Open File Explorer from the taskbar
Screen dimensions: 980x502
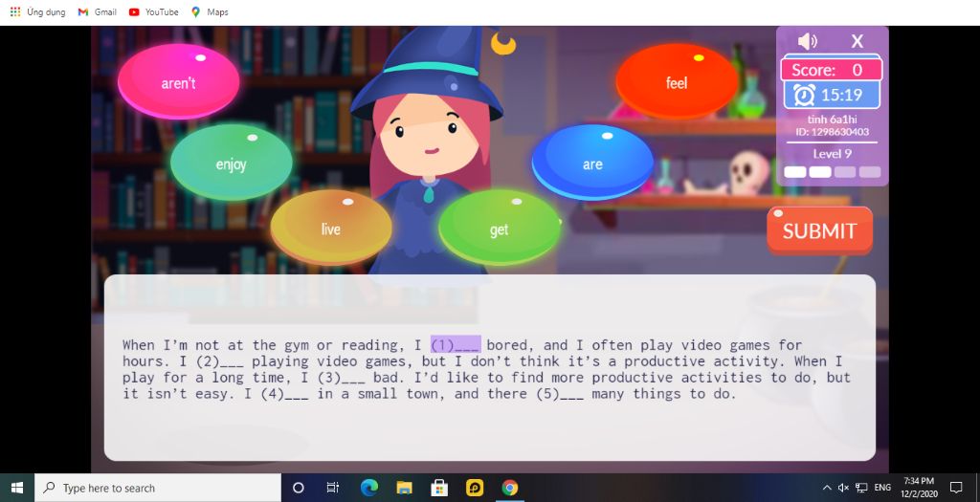point(404,488)
